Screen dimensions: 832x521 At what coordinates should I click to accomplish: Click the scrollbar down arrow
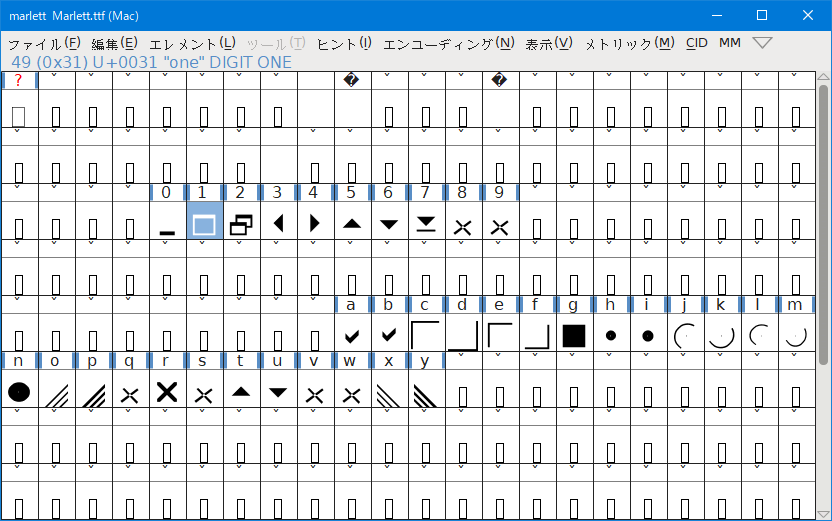[824, 514]
